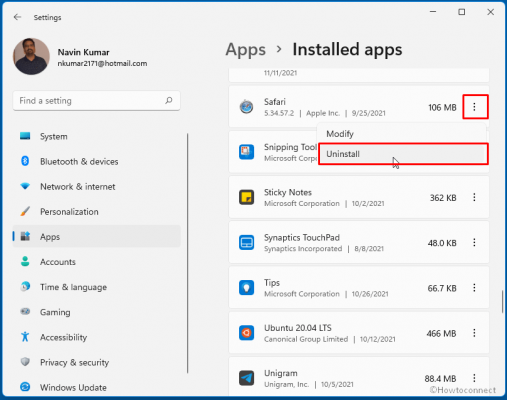Click the Find a setting search box
This screenshot has height=400, width=507.
click(97, 100)
